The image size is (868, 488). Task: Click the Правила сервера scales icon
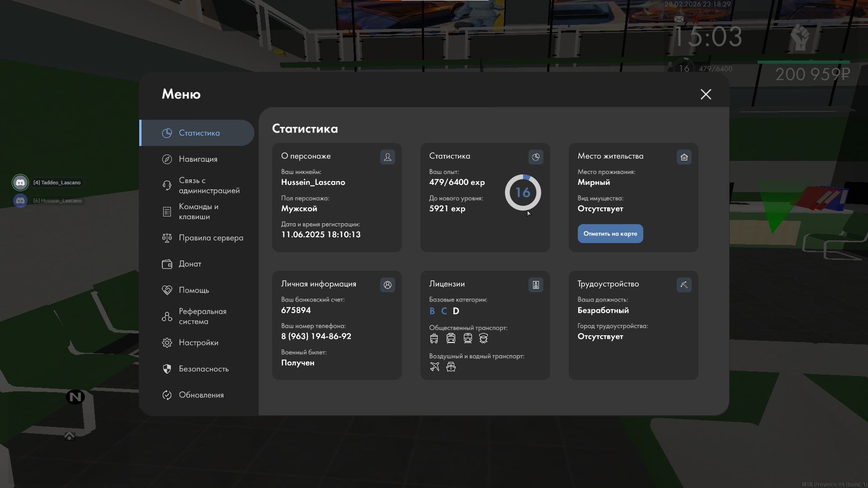click(x=167, y=238)
